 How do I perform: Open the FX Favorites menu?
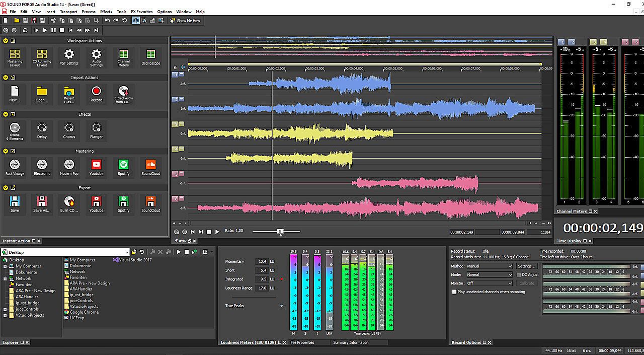(x=141, y=12)
